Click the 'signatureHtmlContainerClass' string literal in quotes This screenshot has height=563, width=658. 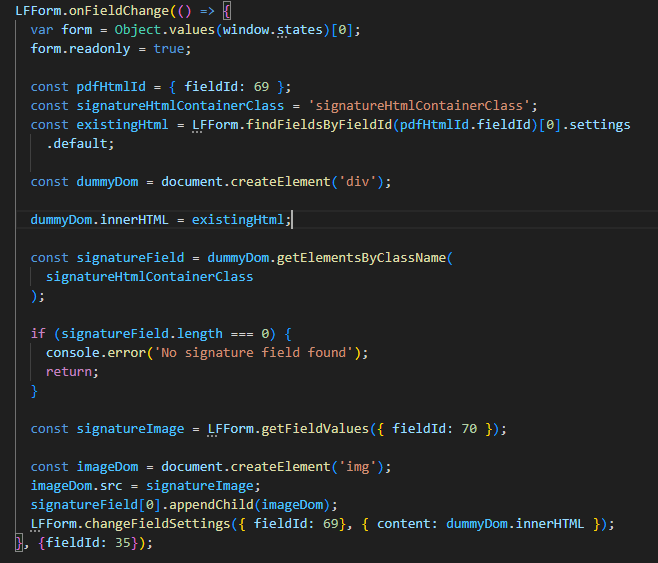(x=419, y=106)
